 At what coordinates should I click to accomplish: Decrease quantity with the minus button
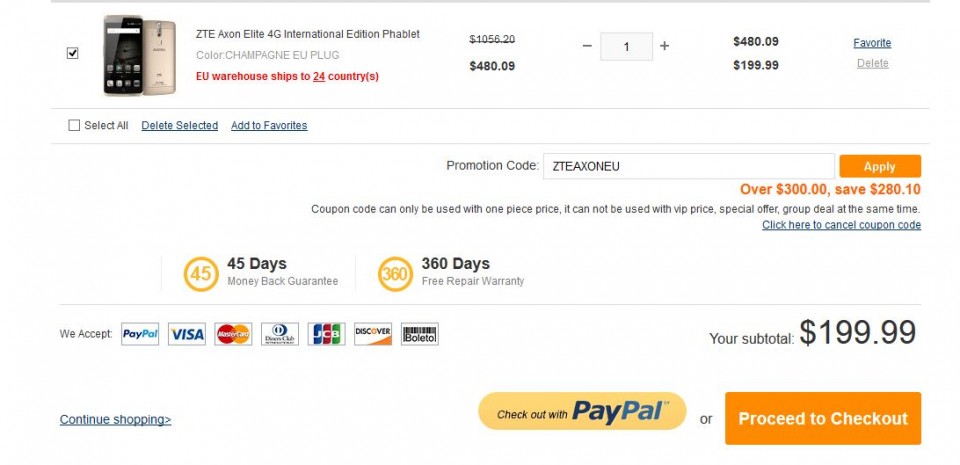(x=587, y=47)
